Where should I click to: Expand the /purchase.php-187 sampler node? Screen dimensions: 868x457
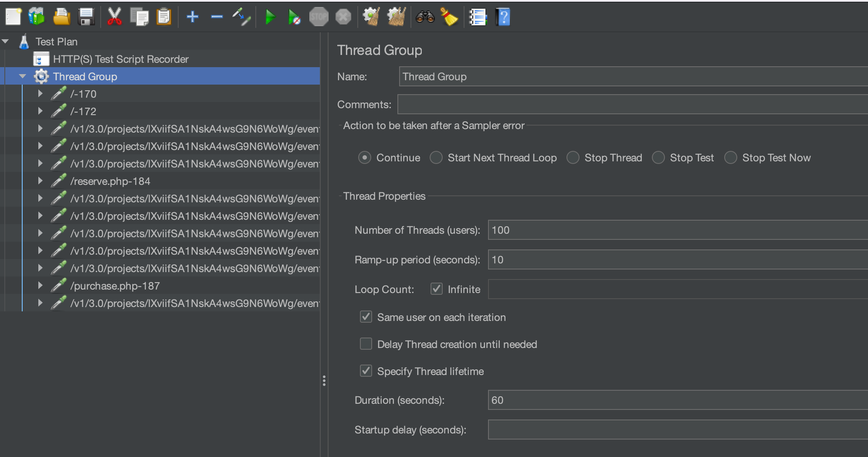coord(40,286)
